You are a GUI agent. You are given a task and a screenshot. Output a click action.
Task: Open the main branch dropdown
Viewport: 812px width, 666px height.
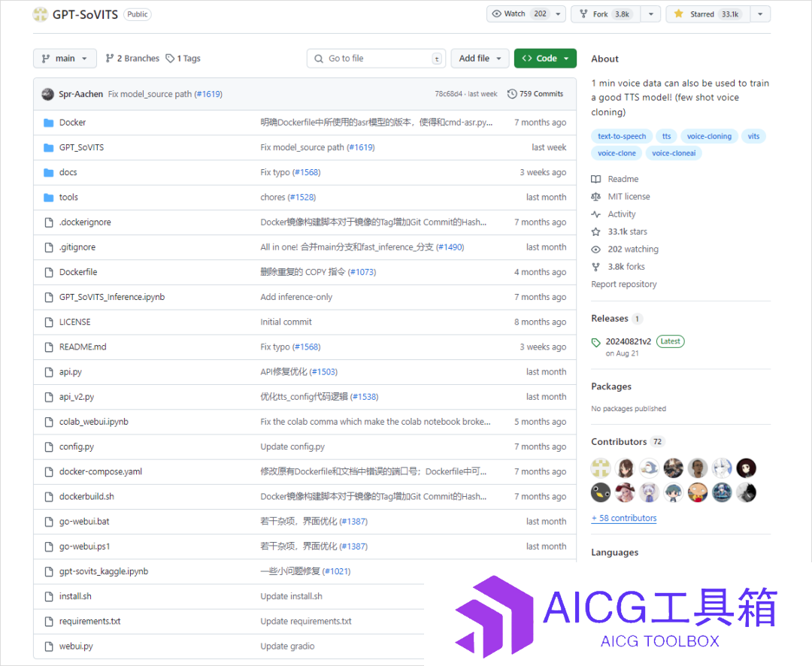[65, 59]
